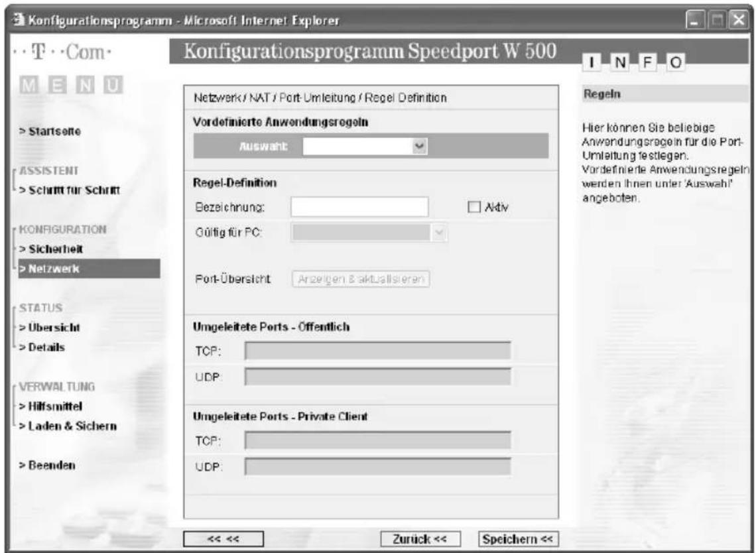756x553 pixels.
Task: Click the Speichern button
Action: click(519, 539)
